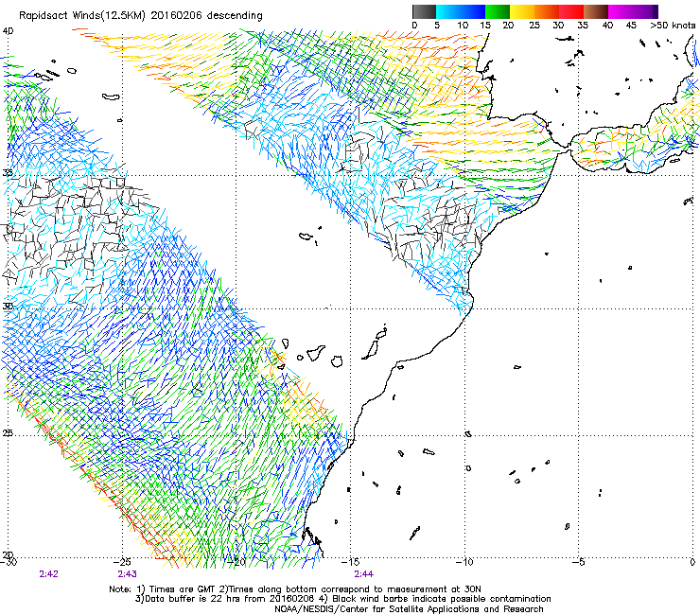Viewport: 700px width, 615px height.
Task: Click the 'Data buffer is 22 hrs' note line
Action: pyautogui.click(x=342, y=599)
